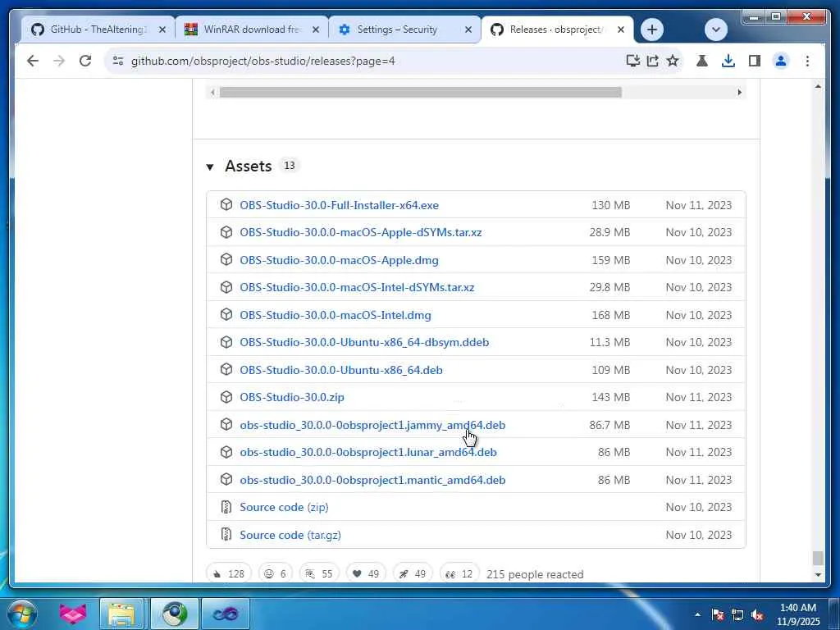Download OBS-Studio-30.0.0-macOS-Intel-dSYMs.tar.xz
840x630 pixels.
pyautogui.click(x=357, y=288)
